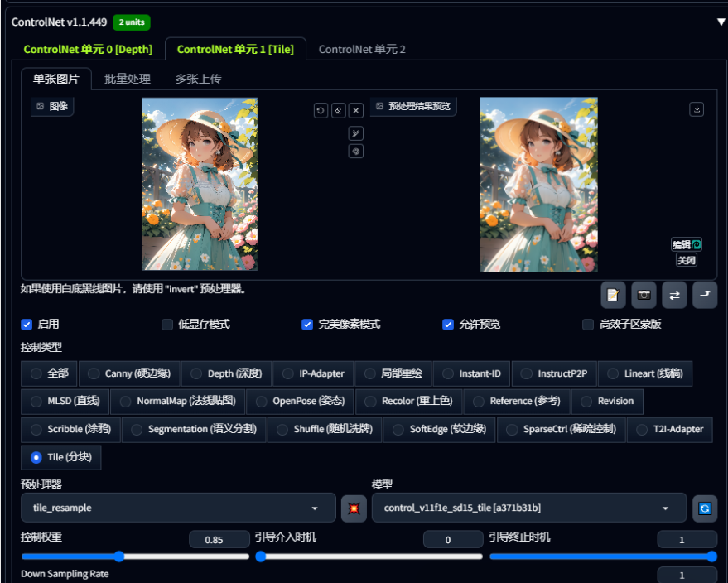
Task: Collapse the ControlNet panel triangle
Action: point(721,22)
